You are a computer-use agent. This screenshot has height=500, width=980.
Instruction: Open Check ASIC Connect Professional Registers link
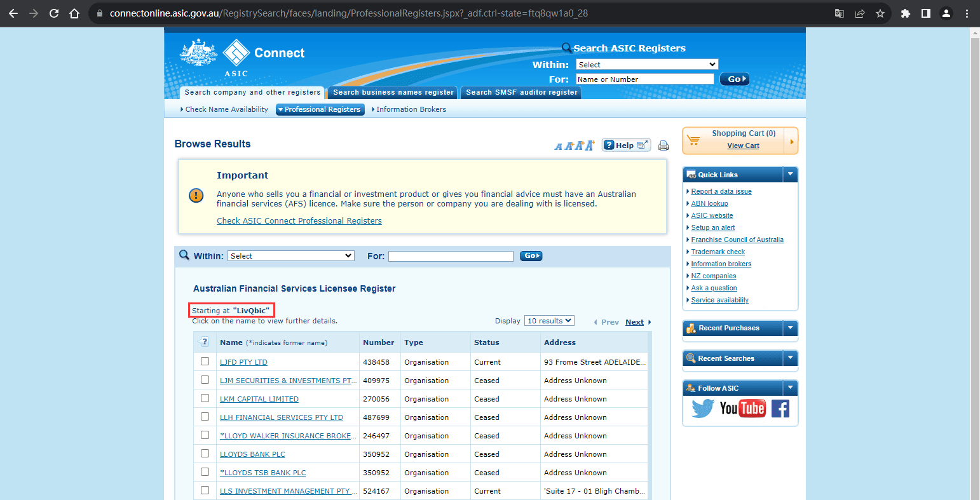click(x=299, y=221)
